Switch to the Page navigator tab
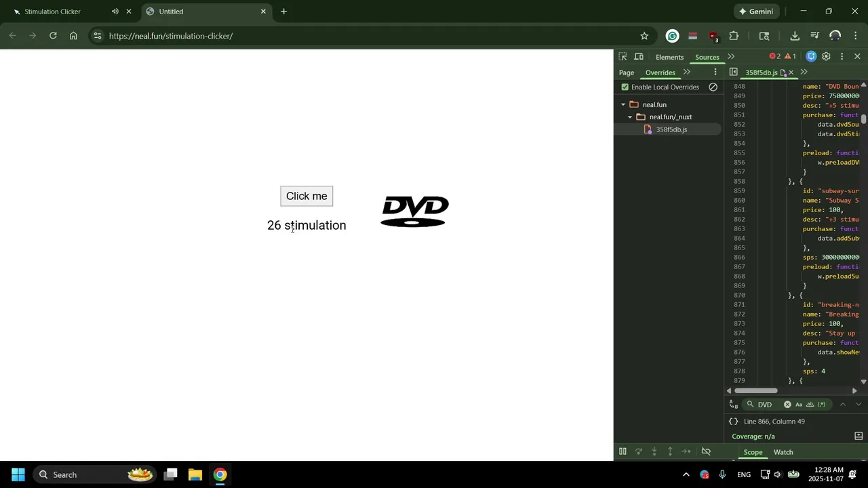 [x=627, y=73]
